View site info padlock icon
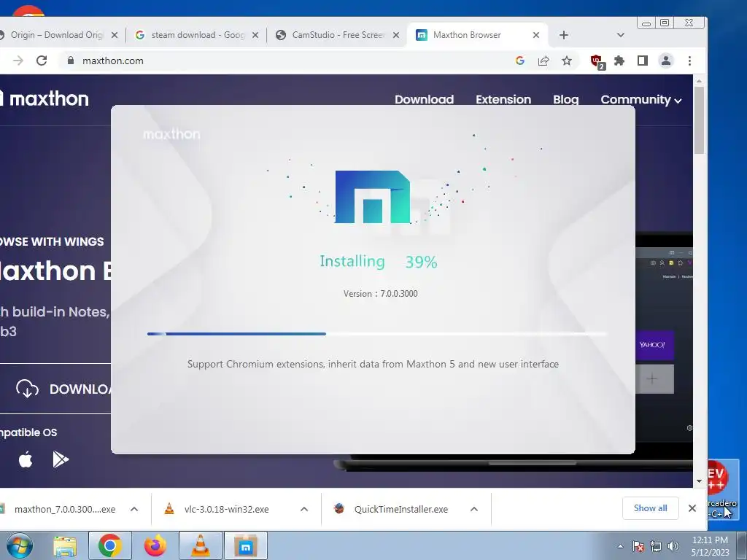 coord(71,61)
